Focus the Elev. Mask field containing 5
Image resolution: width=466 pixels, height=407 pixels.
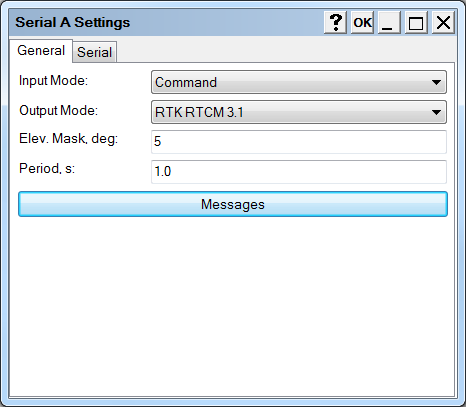[299, 142]
